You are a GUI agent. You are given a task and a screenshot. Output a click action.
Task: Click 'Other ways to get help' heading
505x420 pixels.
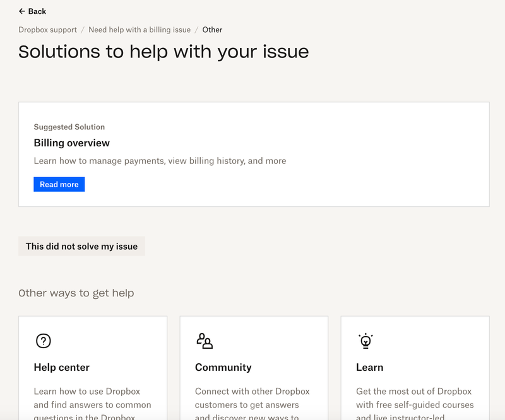(x=76, y=293)
